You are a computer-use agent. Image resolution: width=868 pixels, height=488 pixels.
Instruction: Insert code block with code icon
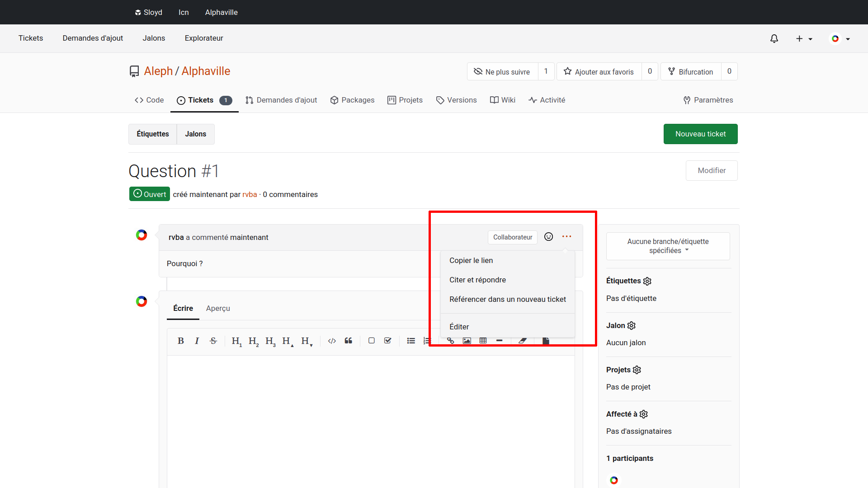pyautogui.click(x=332, y=341)
